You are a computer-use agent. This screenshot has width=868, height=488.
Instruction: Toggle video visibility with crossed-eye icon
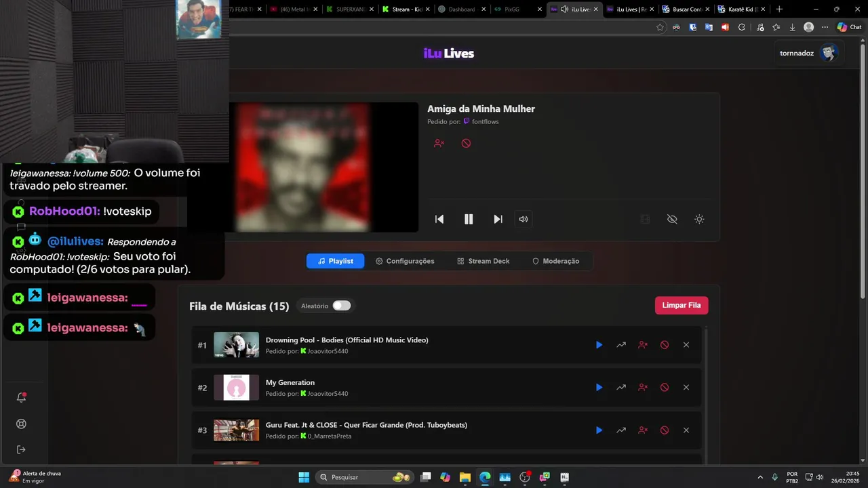click(672, 219)
